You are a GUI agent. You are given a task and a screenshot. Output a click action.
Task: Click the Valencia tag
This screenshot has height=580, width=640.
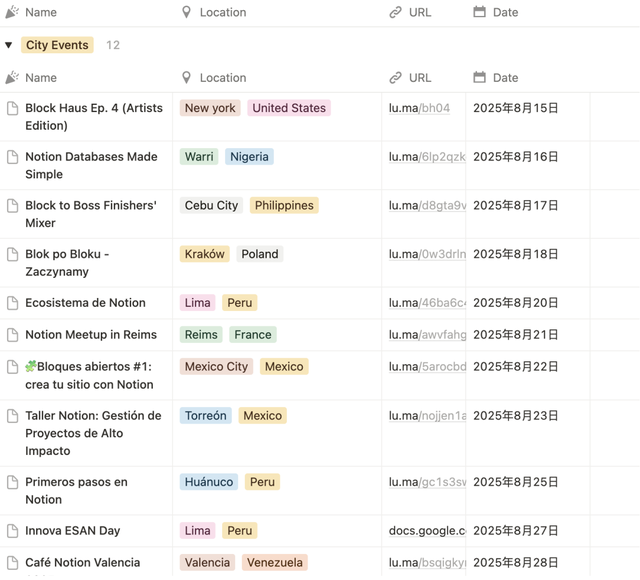tap(207, 563)
